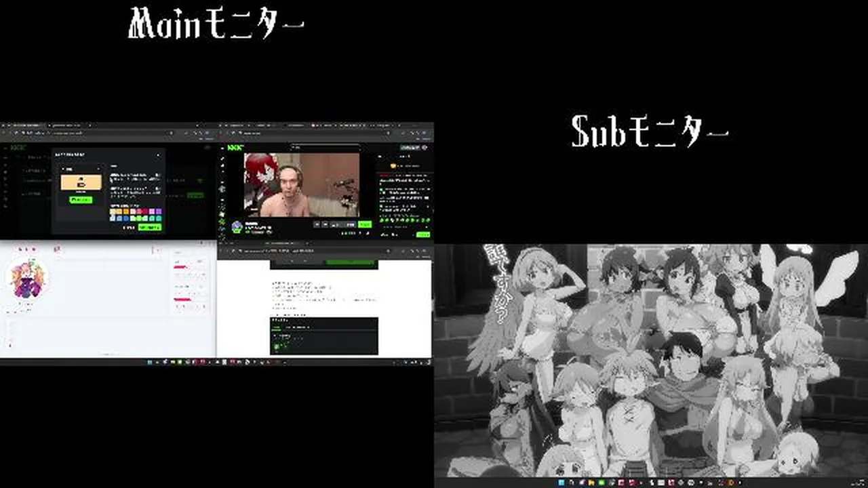868x488 pixels.
Task: Open the streamer's avatar below the video
Action: (x=237, y=227)
